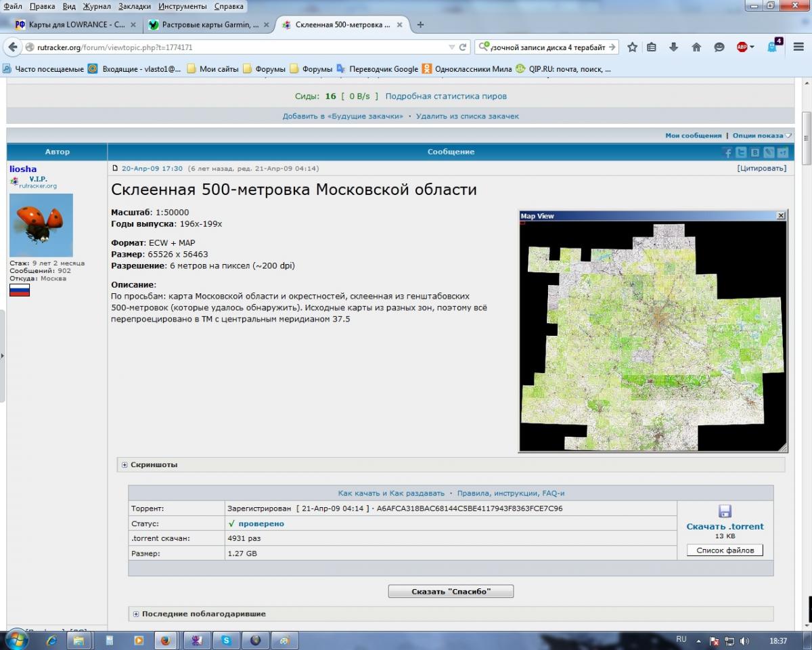The image size is (812, 650).
Task: Open the Adblock Plus dropdown arrow
Action: (752, 47)
